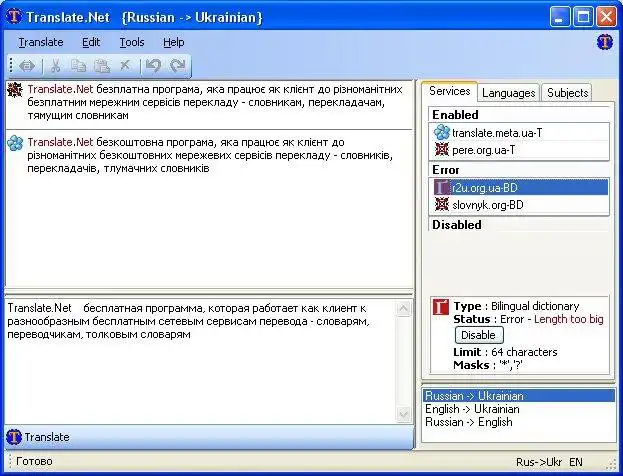Click the Rus->Ukr status bar indicator
This screenshot has width=623, height=476.
(539, 462)
